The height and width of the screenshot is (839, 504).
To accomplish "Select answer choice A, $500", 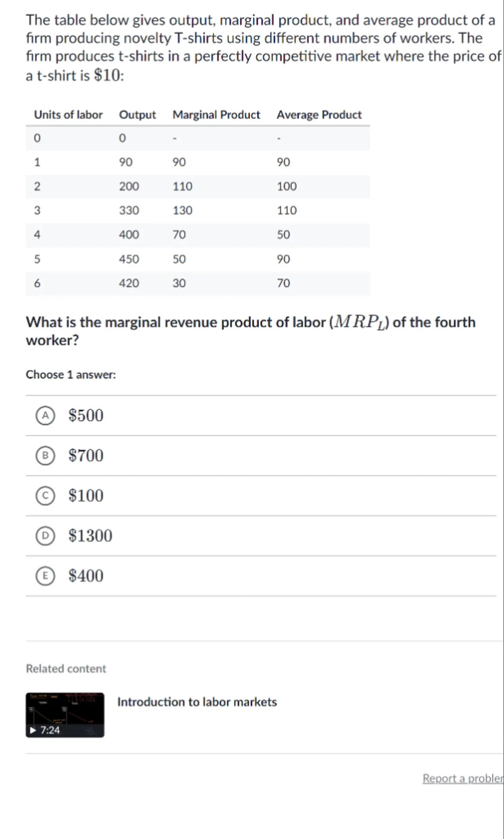I will click(x=45, y=415).
